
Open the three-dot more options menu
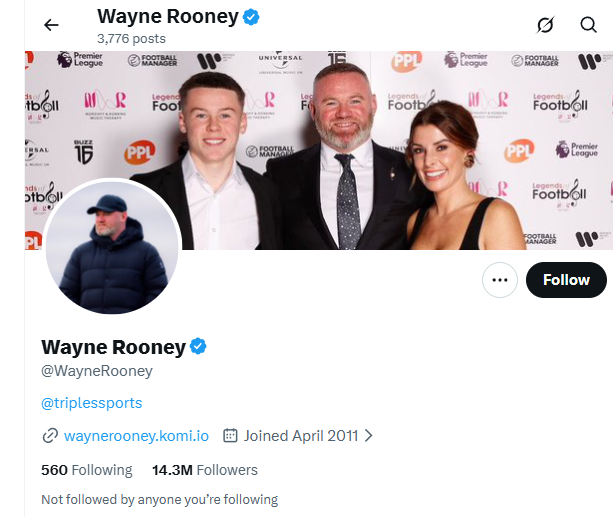point(500,280)
